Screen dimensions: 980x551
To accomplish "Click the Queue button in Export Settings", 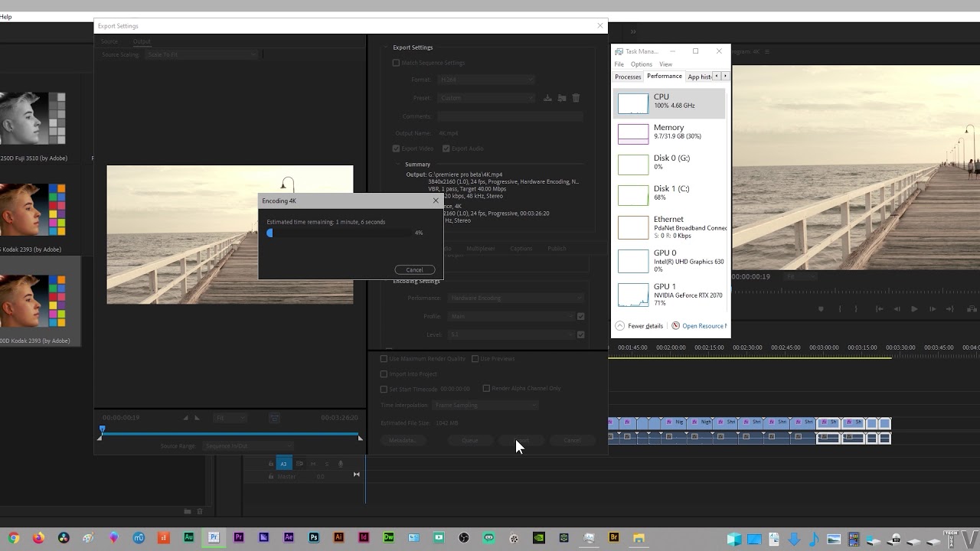I will click(470, 440).
